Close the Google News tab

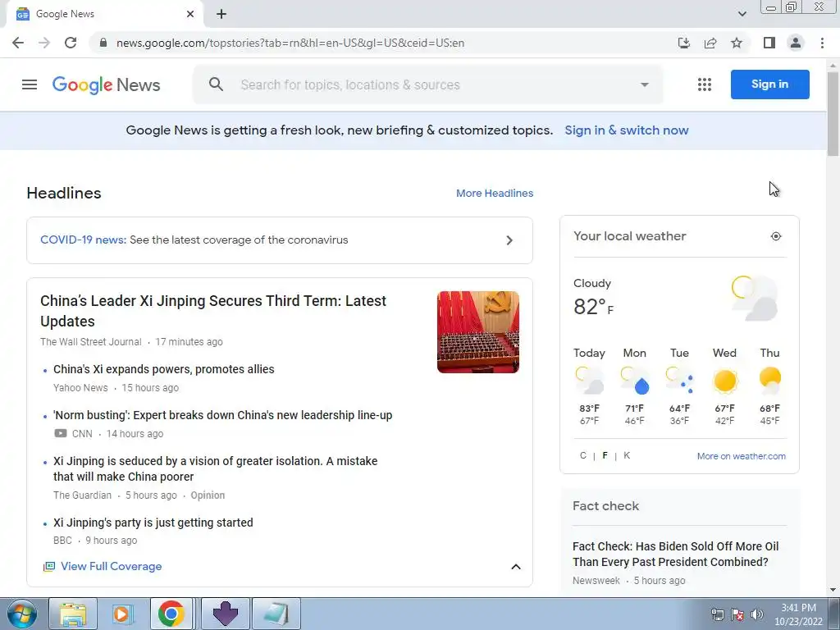190,14
